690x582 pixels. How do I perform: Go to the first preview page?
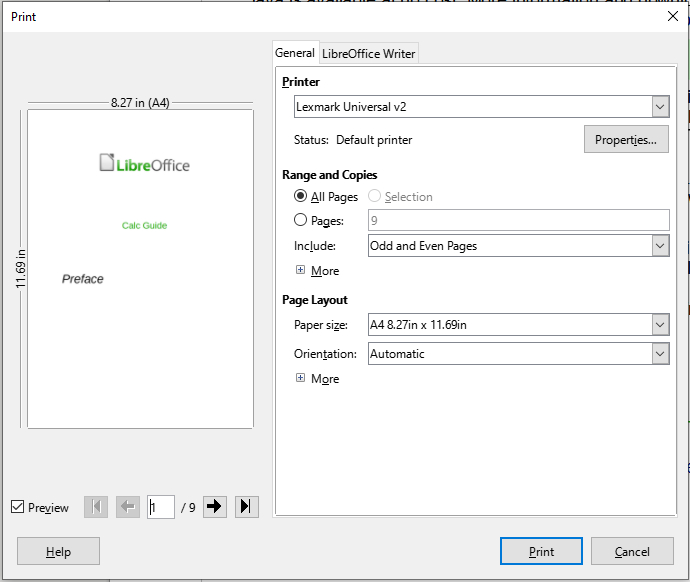96,507
